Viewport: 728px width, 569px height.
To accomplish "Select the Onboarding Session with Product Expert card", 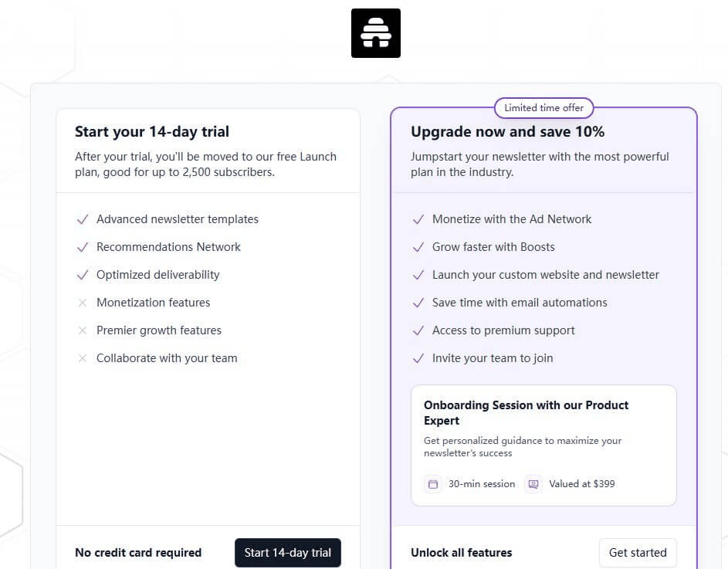I will [x=543, y=445].
